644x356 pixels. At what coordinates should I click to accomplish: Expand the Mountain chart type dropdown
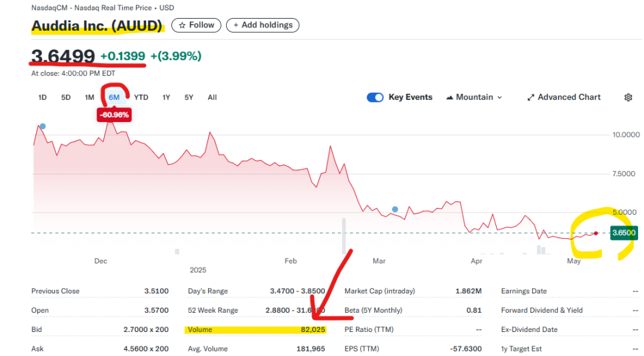click(474, 97)
